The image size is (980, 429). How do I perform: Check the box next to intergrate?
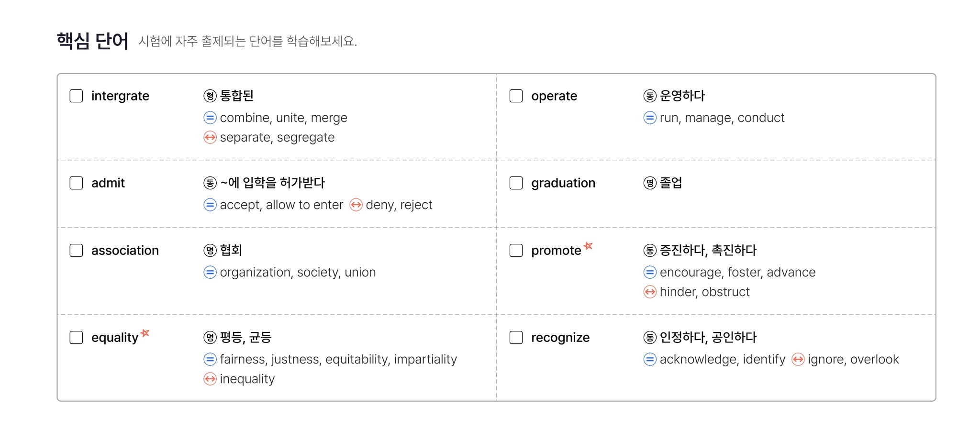[76, 96]
